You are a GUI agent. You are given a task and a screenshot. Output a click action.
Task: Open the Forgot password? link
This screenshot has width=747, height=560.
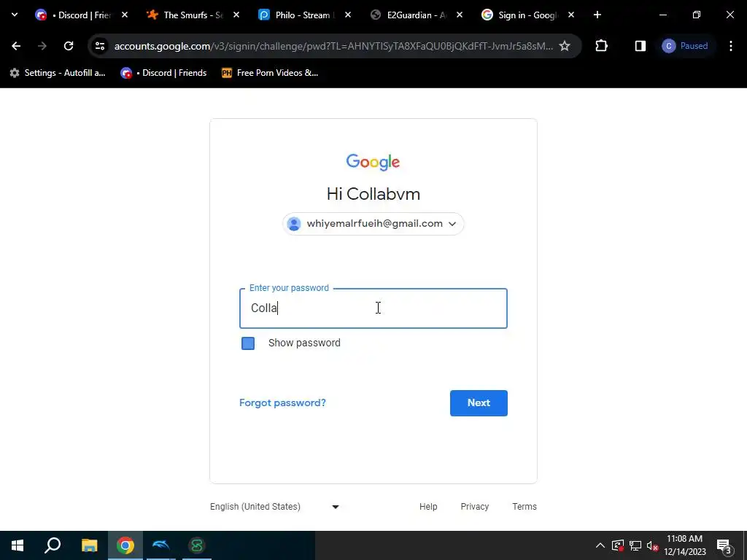tap(282, 402)
